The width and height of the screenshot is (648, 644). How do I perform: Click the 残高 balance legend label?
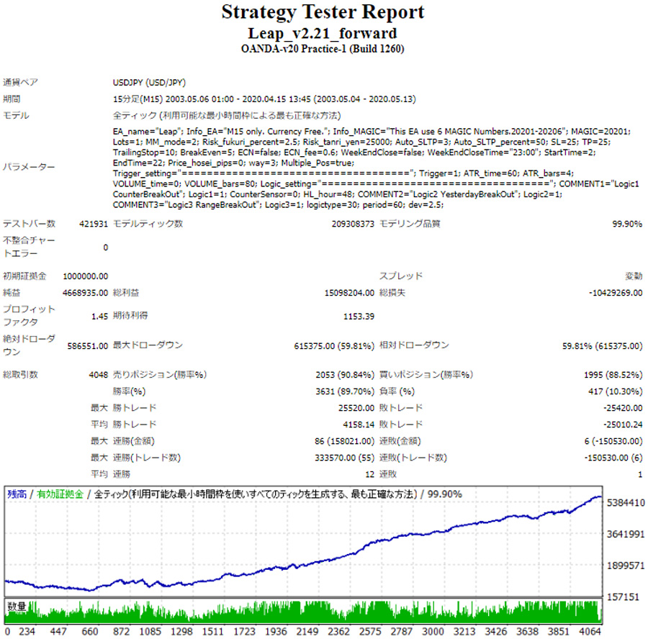(x=17, y=494)
